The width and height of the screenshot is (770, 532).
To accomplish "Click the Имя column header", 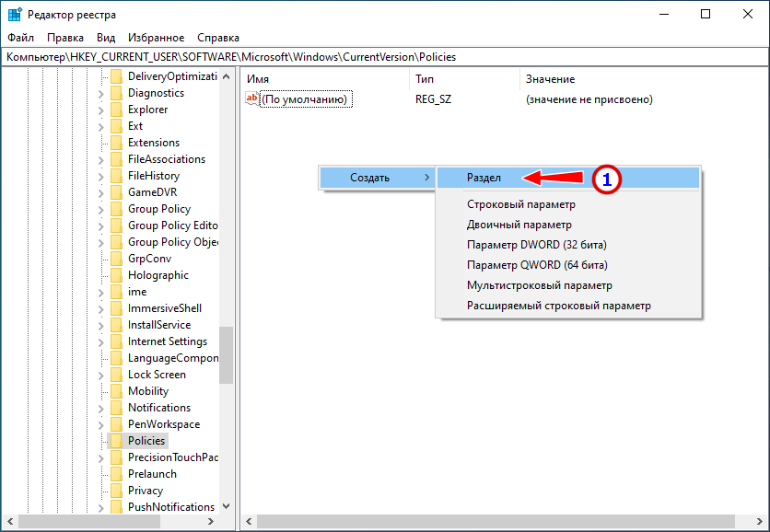I will pos(325,79).
